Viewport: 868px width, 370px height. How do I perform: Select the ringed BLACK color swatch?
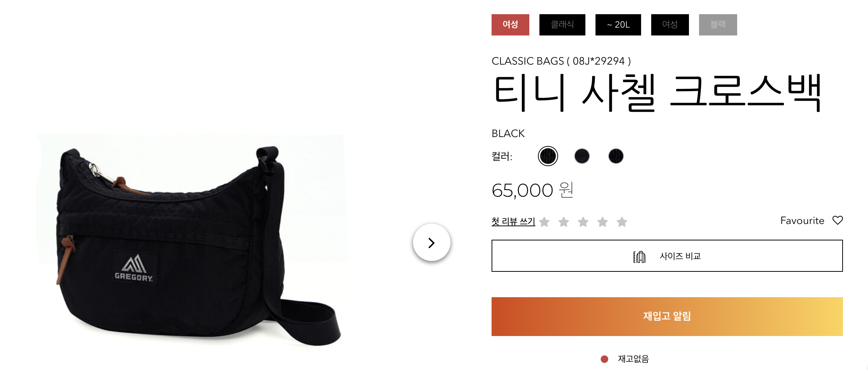[x=548, y=156]
